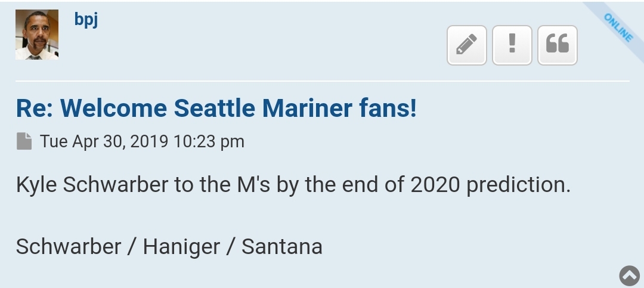Open the "Re: Welcome Seattle Mariner fans!" title
The image size is (644, 288).
click(x=216, y=109)
